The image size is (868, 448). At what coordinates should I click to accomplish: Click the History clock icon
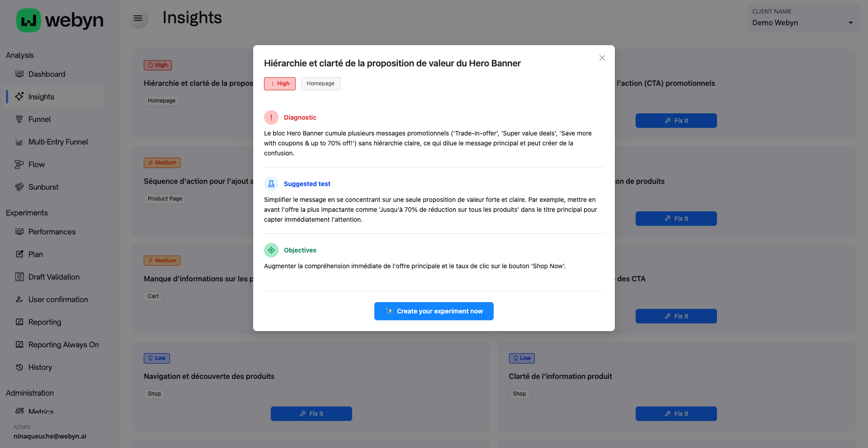click(x=19, y=367)
